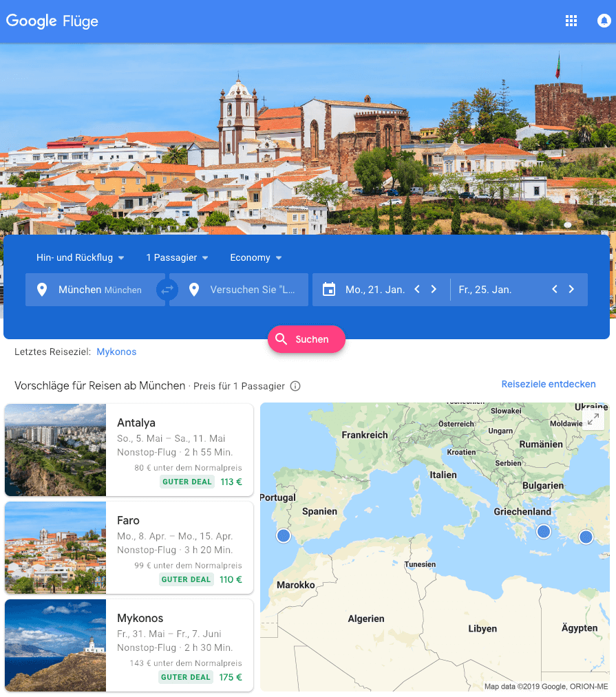The width and height of the screenshot is (616, 697).
Task: Open the Mykonos last destination link
Action: 116,352
